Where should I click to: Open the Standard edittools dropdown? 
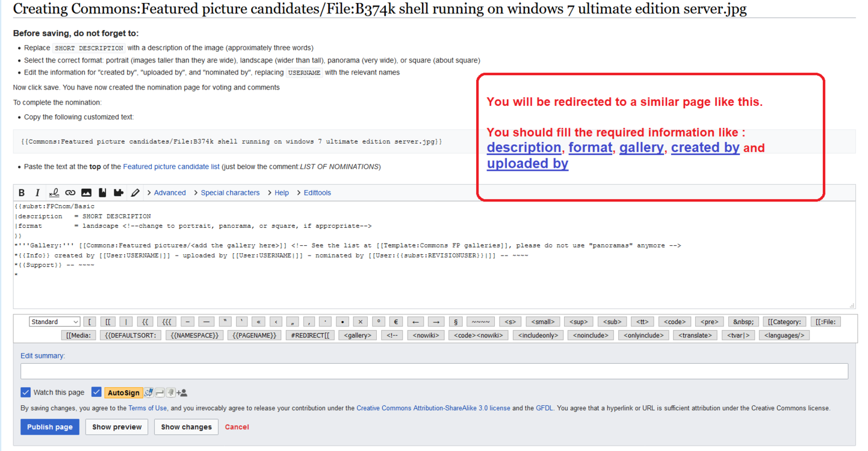pos(54,322)
